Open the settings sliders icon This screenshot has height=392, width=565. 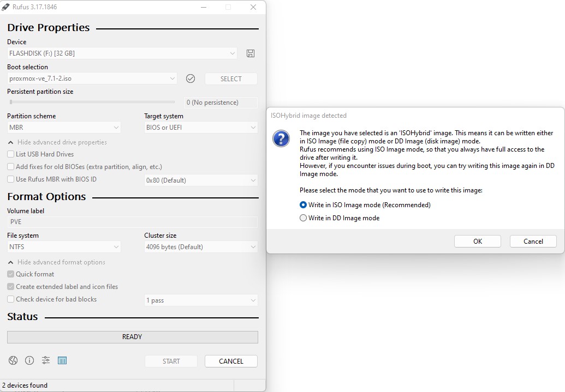pyautogui.click(x=46, y=360)
